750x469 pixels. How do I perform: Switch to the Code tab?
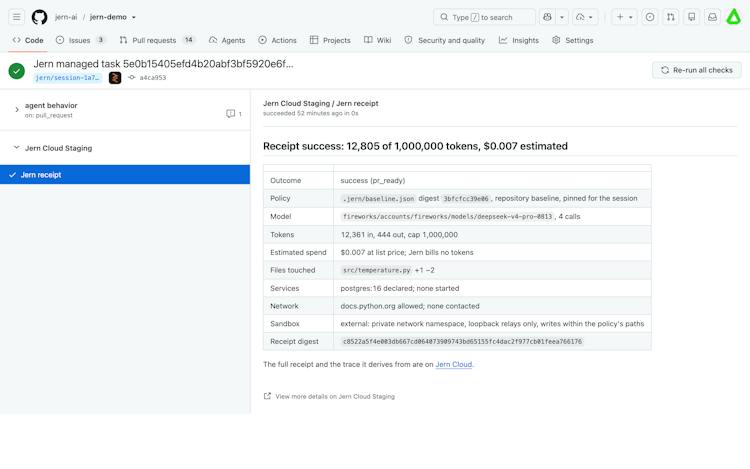(x=28, y=40)
